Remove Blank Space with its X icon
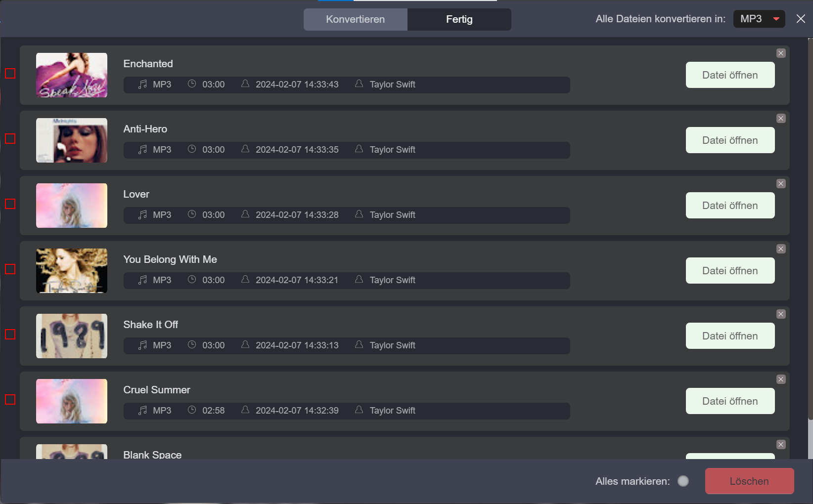 (x=781, y=444)
